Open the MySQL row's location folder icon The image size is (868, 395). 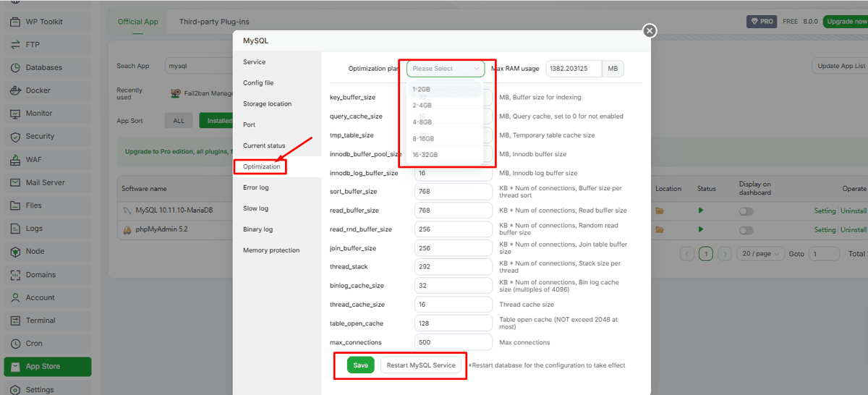(659, 211)
